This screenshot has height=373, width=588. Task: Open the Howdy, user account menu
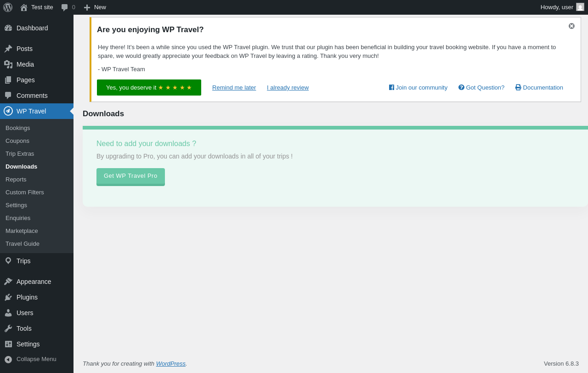coord(562,7)
